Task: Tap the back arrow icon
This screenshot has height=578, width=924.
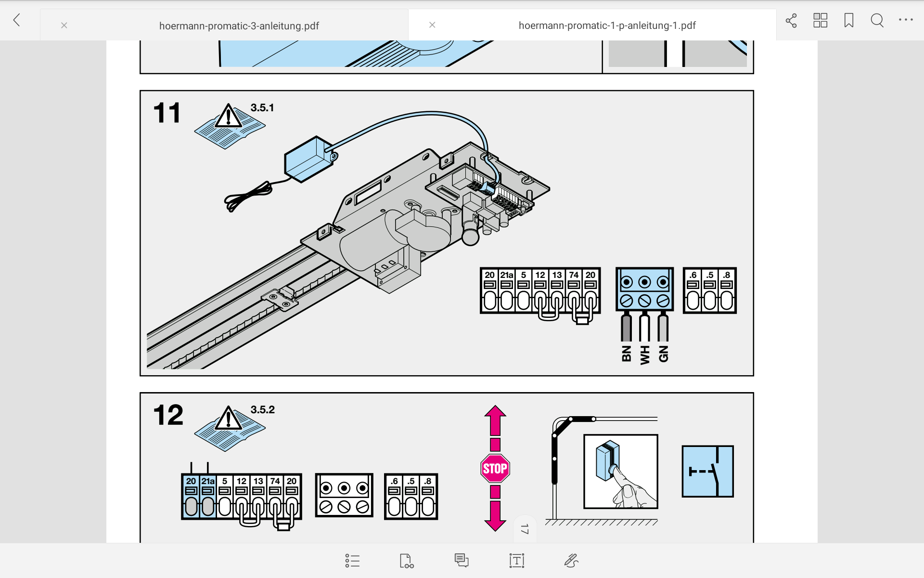Action: 17,20
